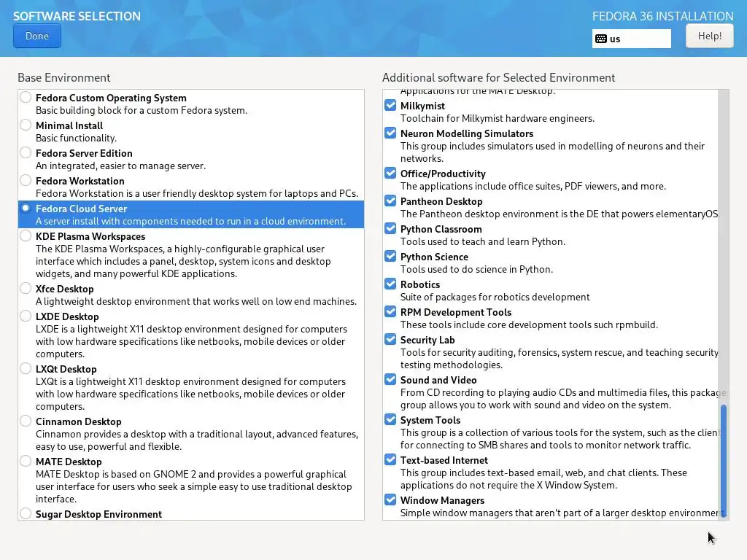This screenshot has height=560, width=747.
Task: Uncheck the Milkymist checkbox
Action: coord(390,105)
